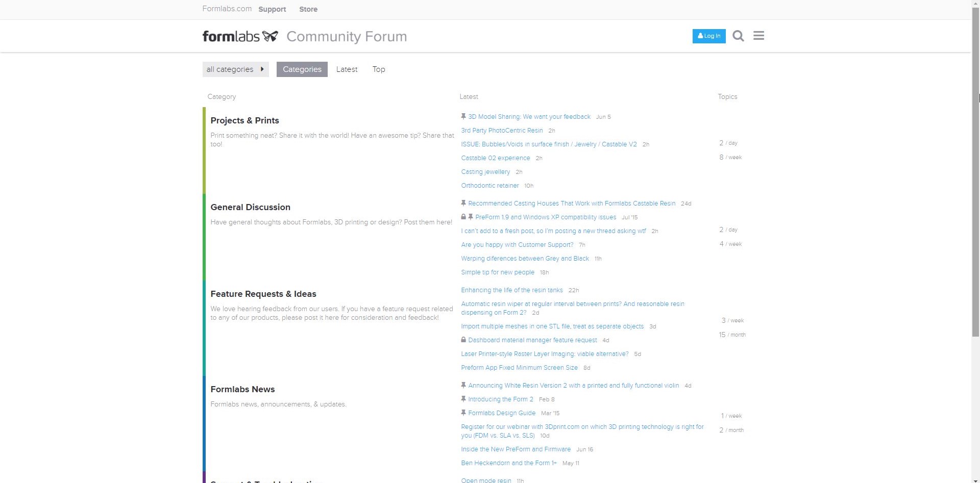The image size is (980, 483).
Task: Open Recommended Casting Houses topic
Action: click(572, 204)
